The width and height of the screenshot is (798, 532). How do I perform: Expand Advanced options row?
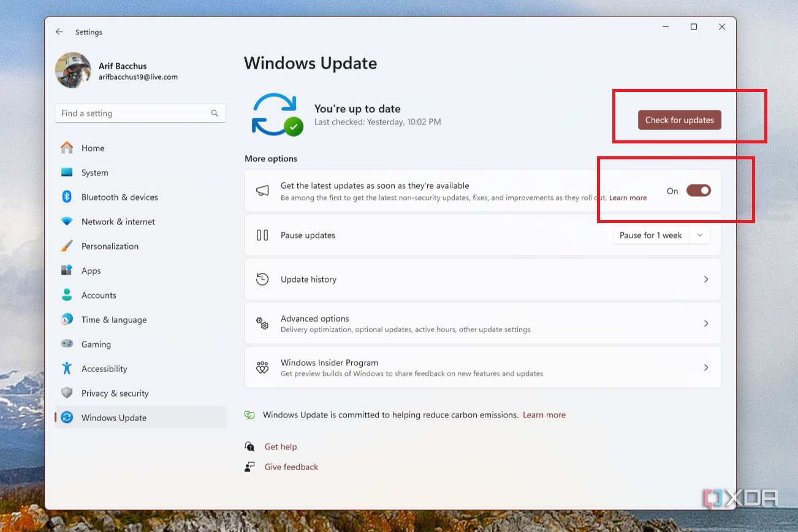[706, 323]
